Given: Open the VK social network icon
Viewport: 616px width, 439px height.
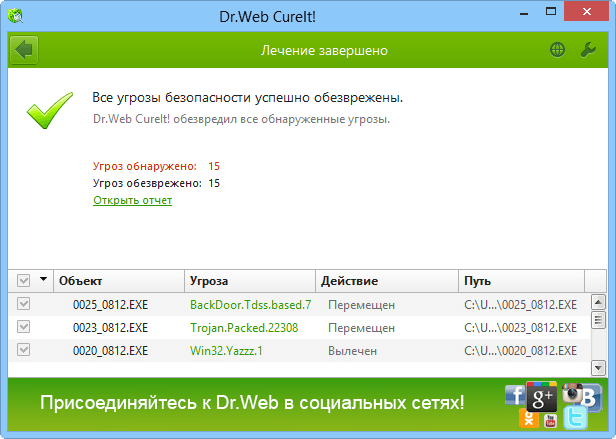Looking at the screenshot, I should coord(592,398).
